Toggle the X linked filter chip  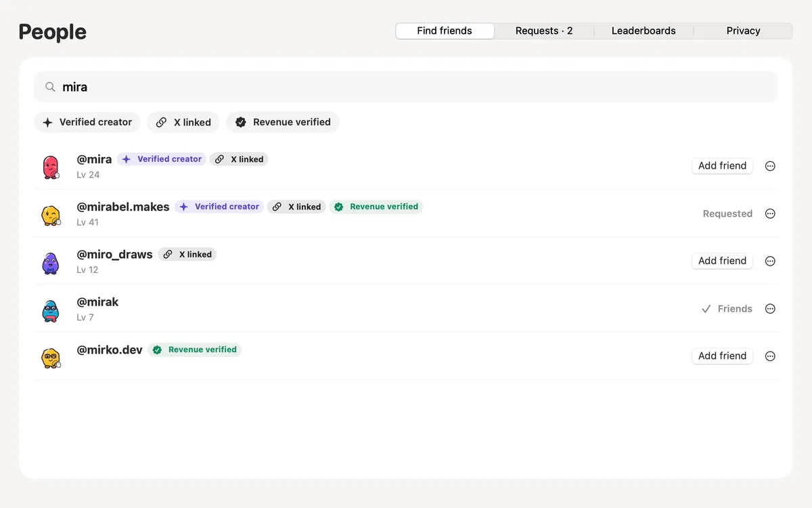click(x=183, y=122)
